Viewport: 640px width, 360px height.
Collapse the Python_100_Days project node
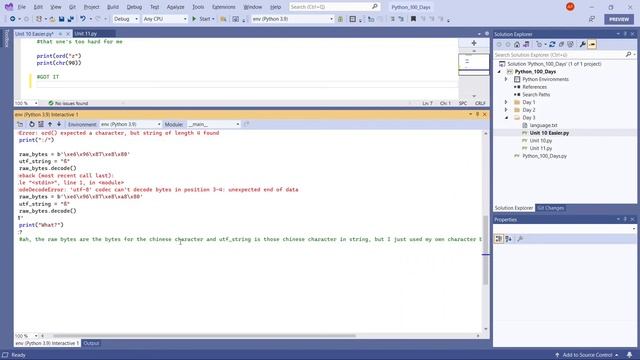click(499, 71)
